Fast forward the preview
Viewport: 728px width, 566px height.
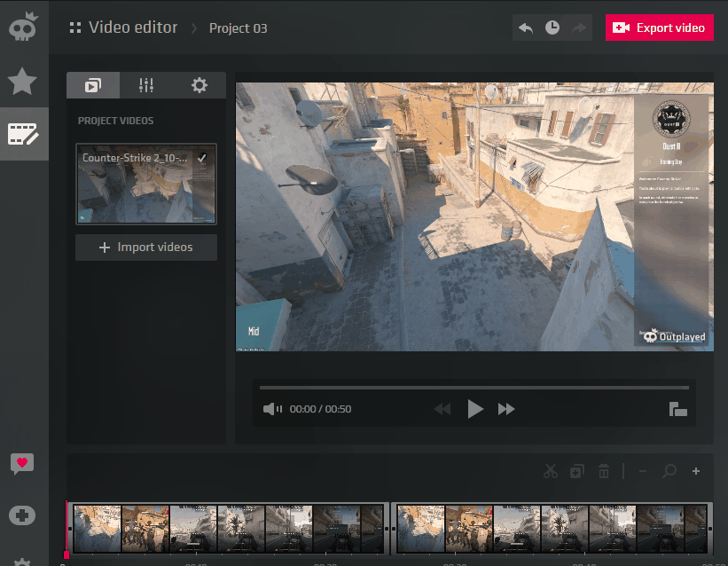point(506,409)
